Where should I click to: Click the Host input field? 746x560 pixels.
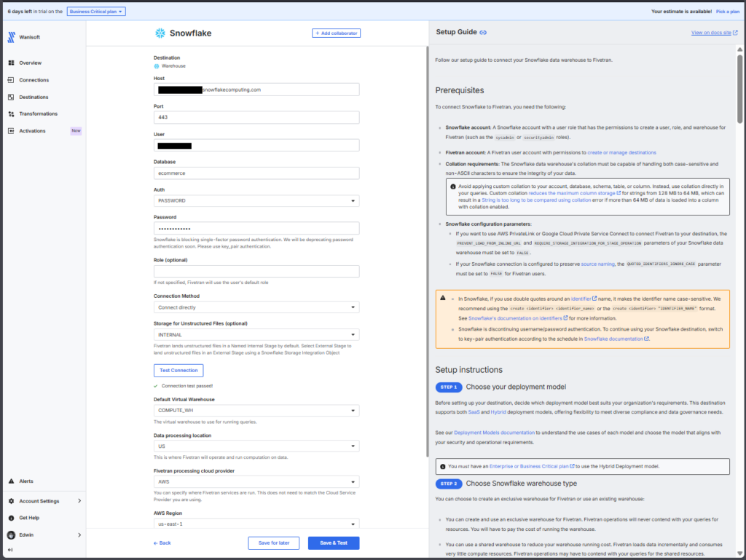coord(256,90)
